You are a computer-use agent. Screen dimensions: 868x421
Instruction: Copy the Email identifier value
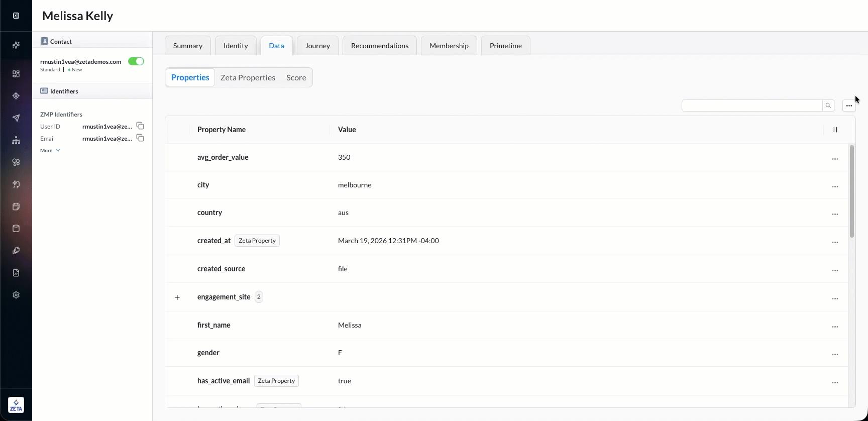coord(140,138)
